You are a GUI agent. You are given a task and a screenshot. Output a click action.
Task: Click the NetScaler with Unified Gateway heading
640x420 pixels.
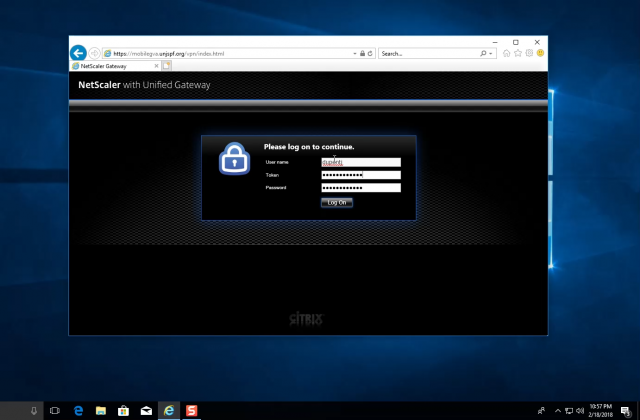point(144,85)
